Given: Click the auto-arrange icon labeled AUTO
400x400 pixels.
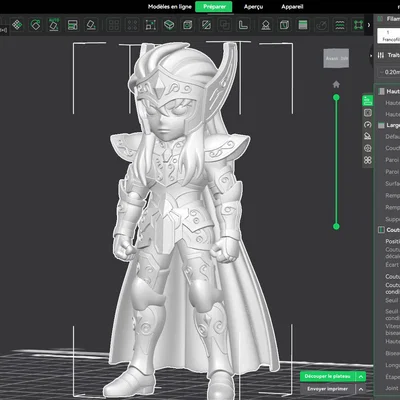Looking at the screenshot, I should coord(54,25).
